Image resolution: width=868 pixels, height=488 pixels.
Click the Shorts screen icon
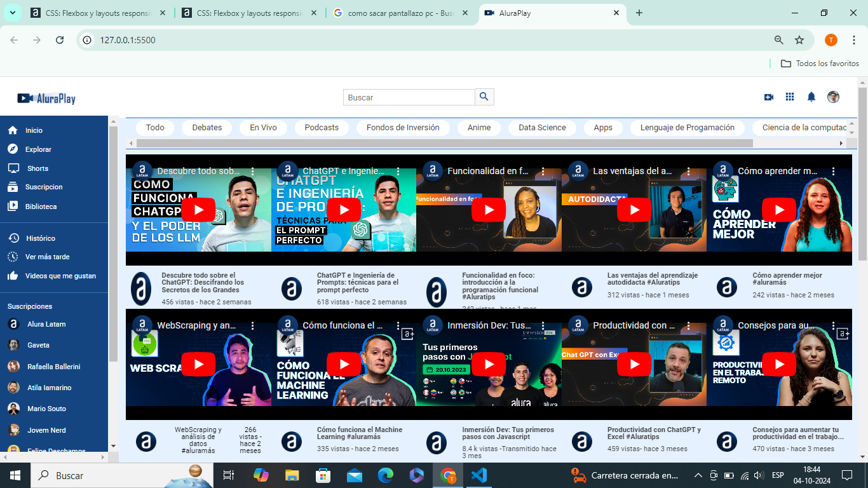[x=13, y=168]
